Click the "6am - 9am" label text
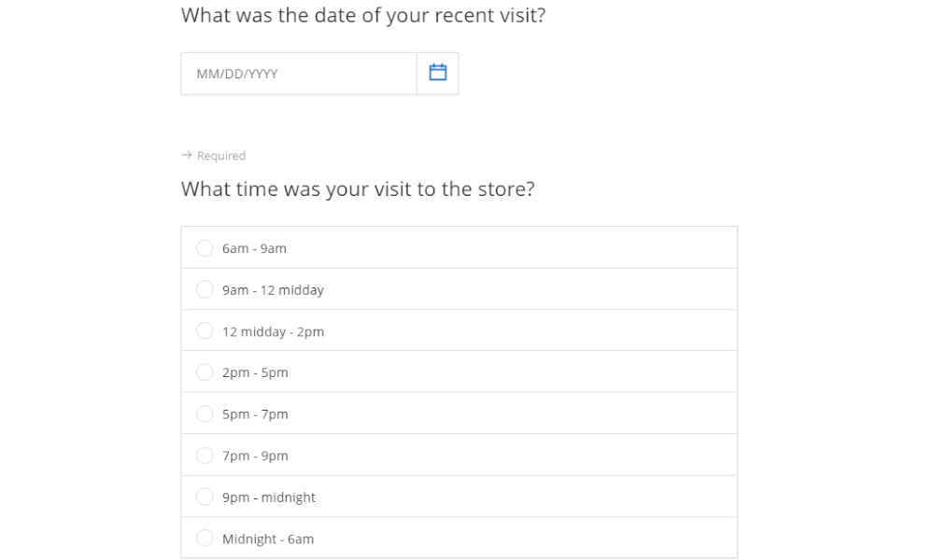Screen dimensions: 934x560 [x=254, y=248]
